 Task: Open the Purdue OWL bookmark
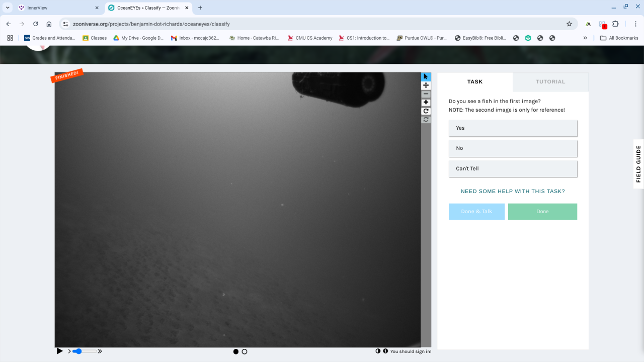pos(422,38)
